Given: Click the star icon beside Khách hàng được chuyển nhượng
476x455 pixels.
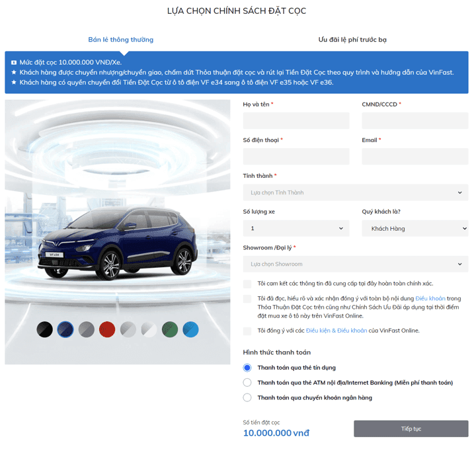Looking at the screenshot, I should [x=14, y=72].
